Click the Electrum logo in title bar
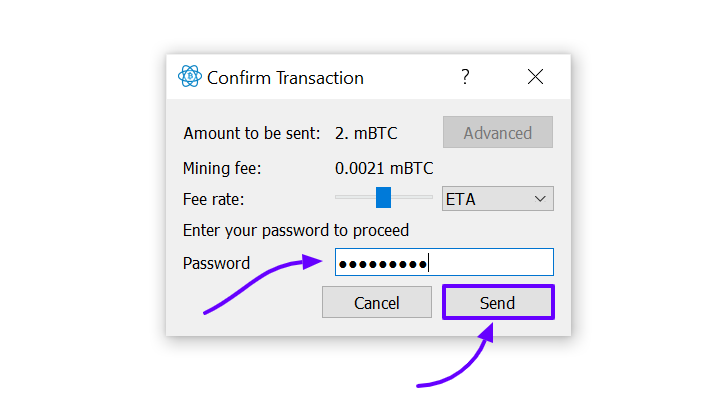This screenshot has height=399, width=727. [190, 76]
